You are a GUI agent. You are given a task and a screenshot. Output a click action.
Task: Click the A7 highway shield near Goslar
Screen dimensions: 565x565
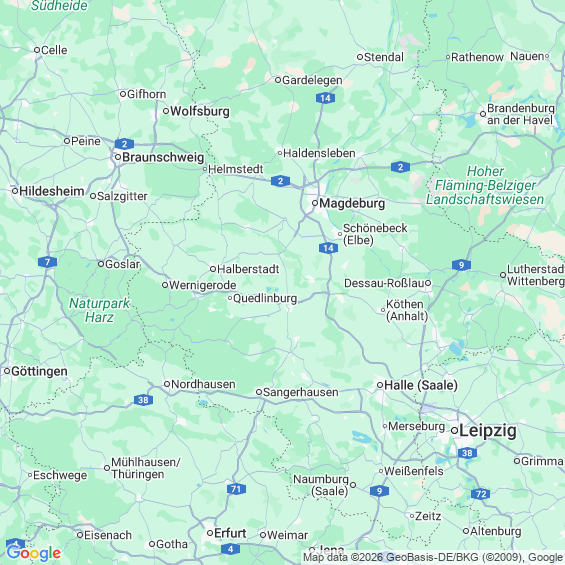pyautogui.click(x=48, y=262)
